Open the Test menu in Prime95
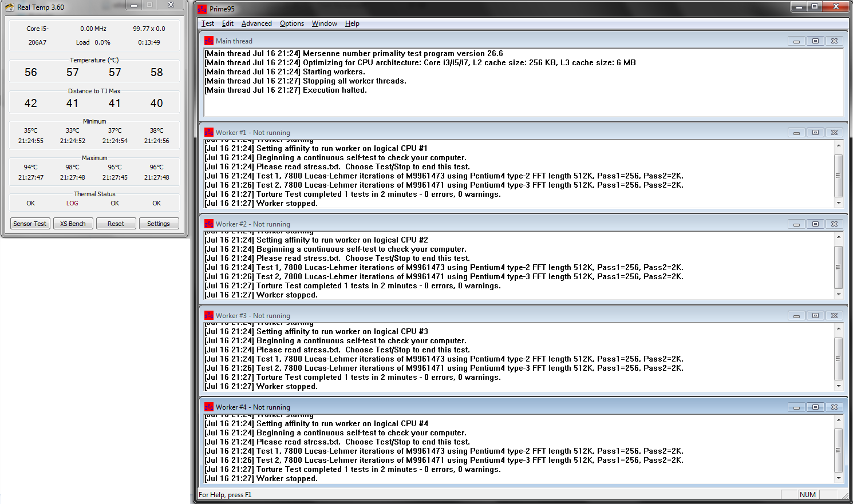 point(208,23)
